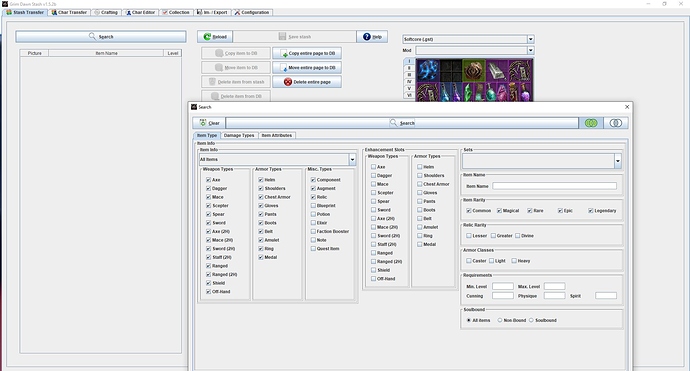Select the blue lightning item in stash grid
This screenshot has height=371, width=690.
427,70
